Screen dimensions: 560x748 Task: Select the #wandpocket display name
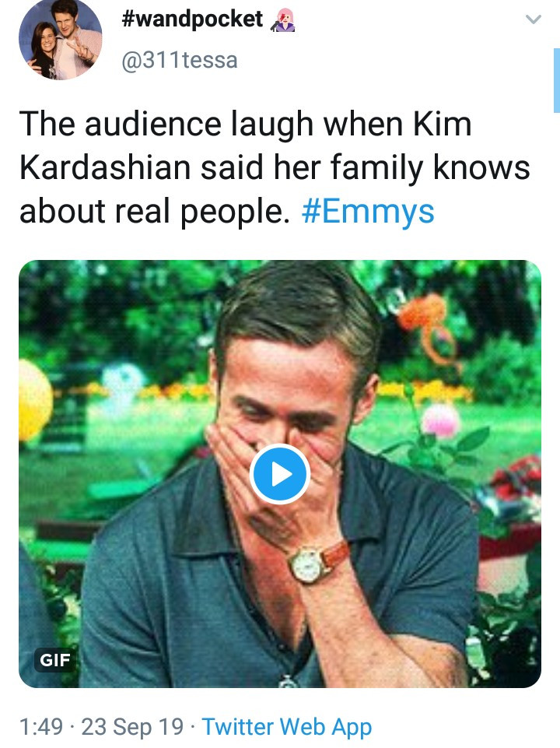(x=193, y=19)
